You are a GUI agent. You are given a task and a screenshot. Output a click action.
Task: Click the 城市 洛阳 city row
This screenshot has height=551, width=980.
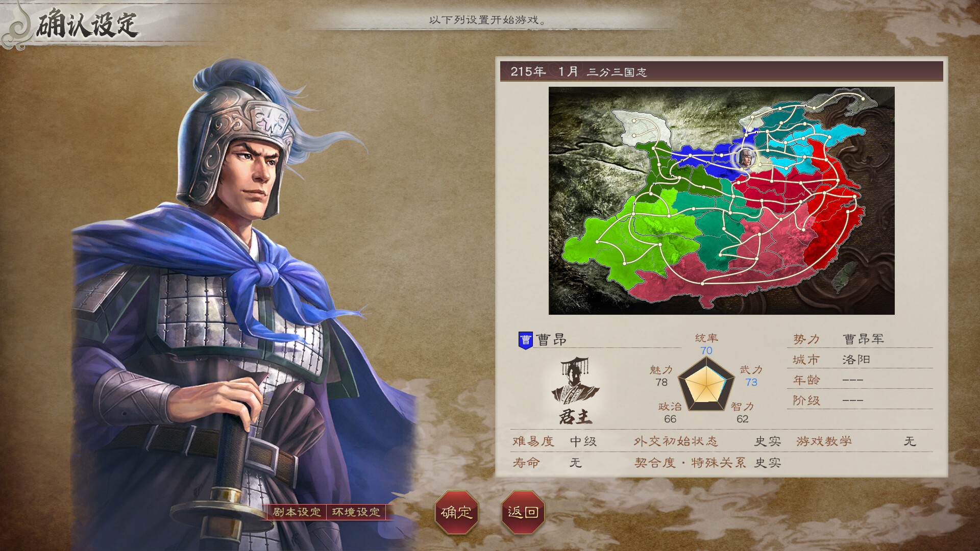pyautogui.click(x=860, y=360)
